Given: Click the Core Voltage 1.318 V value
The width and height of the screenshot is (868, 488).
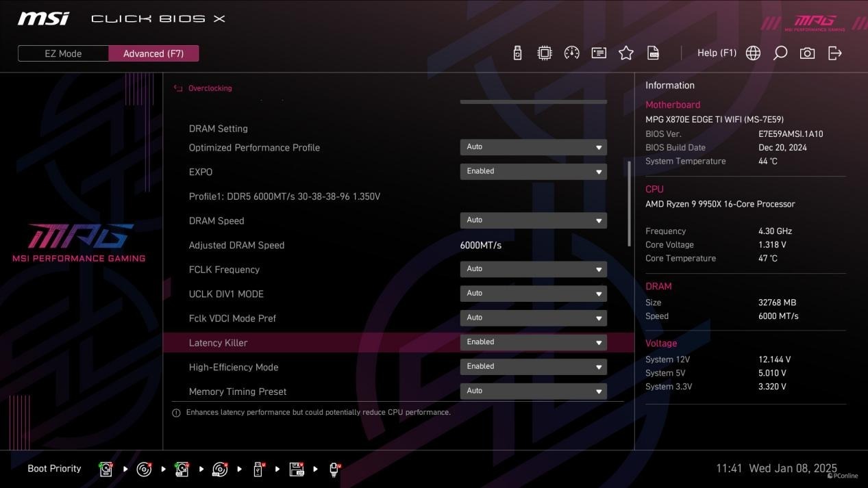Looking at the screenshot, I should pyautogui.click(x=772, y=245).
